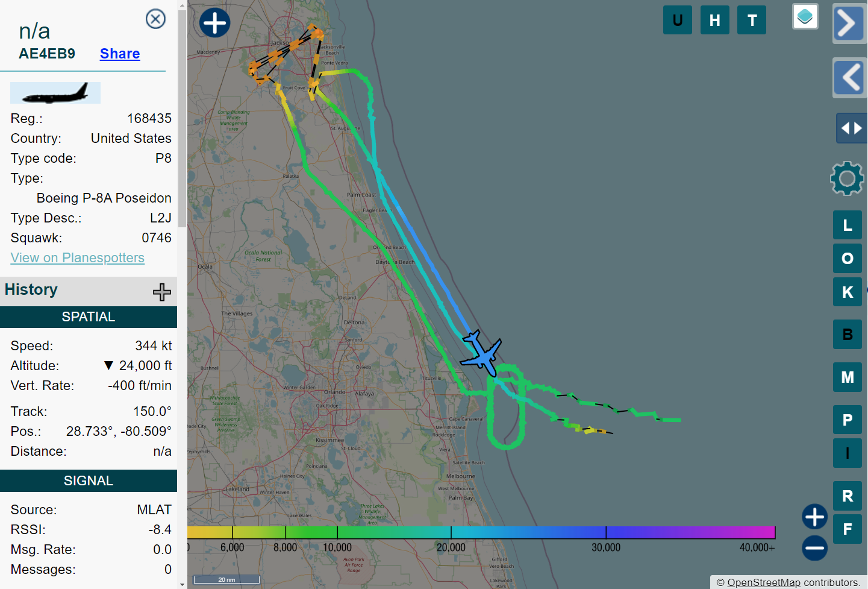The width and height of the screenshot is (868, 589).
Task: Click registration value 168435
Action: click(149, 119)
